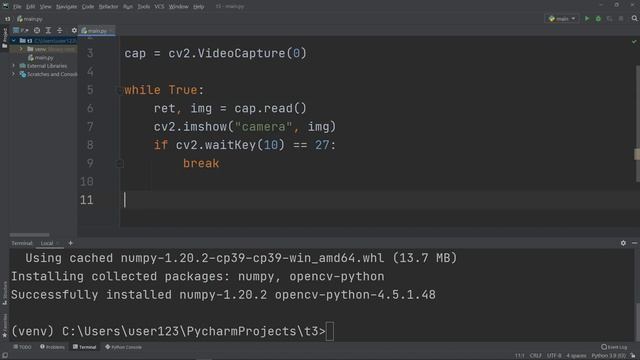This screenshot has height=360, width=640.
Task: Open the Tools menu
Action: click(144, 7)
